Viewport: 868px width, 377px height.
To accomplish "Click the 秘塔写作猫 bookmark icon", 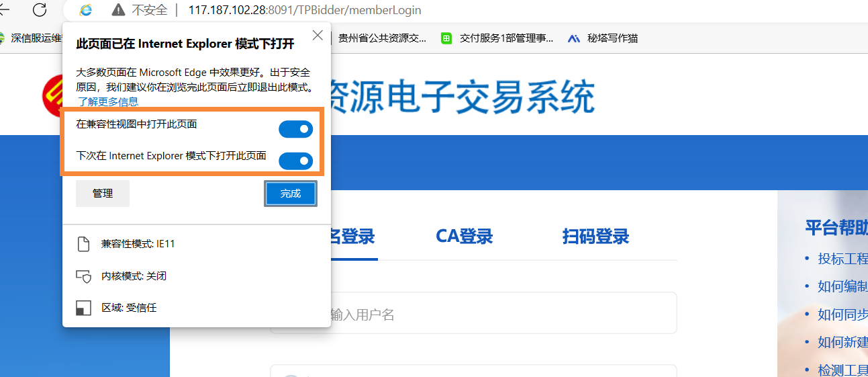I will (x=573, y=38).
